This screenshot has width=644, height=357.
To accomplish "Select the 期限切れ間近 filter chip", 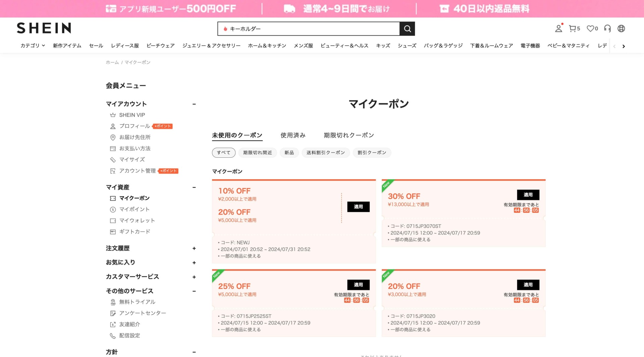I will pyautogui.click(x=258, y=153).
